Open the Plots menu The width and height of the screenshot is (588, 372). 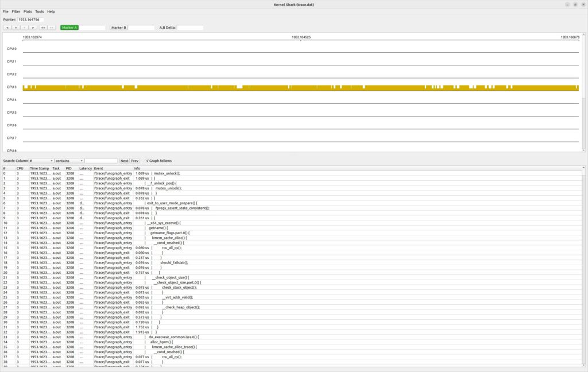[28, 11]
